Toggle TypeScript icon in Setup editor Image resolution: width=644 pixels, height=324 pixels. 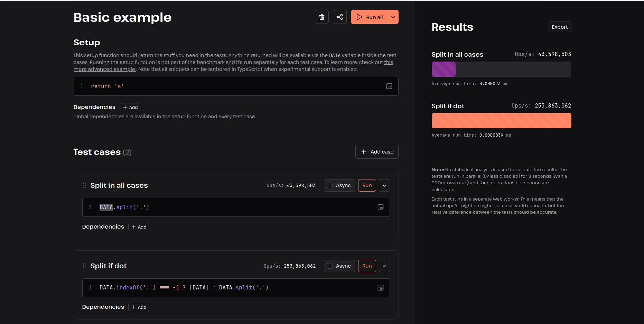point(389,86)
